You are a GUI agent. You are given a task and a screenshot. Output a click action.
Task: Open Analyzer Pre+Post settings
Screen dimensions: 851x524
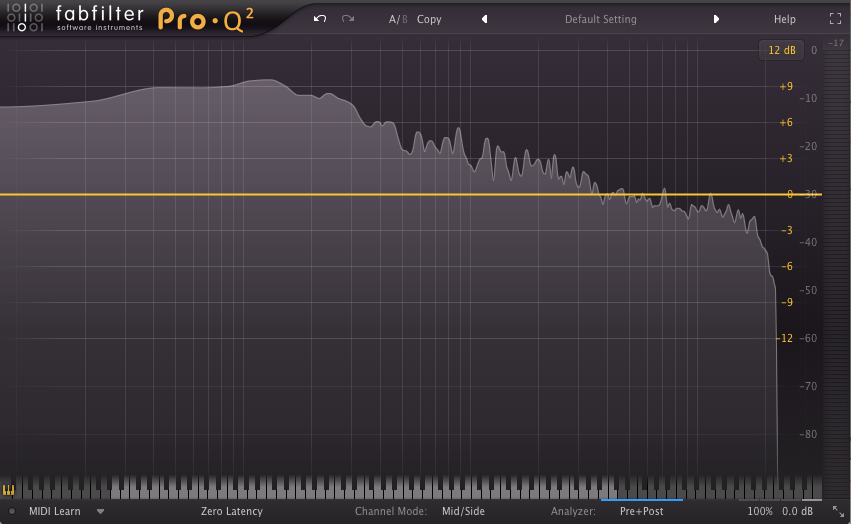coord(642,511)
